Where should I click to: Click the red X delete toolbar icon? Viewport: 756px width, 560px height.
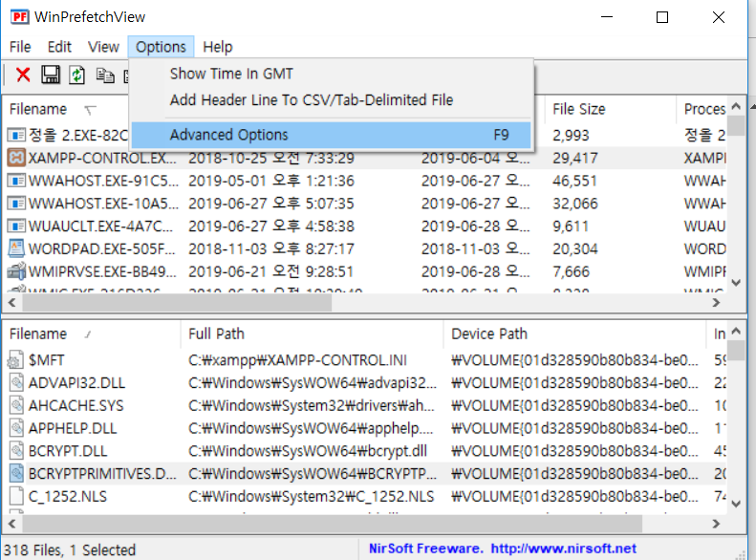(23, 75)
